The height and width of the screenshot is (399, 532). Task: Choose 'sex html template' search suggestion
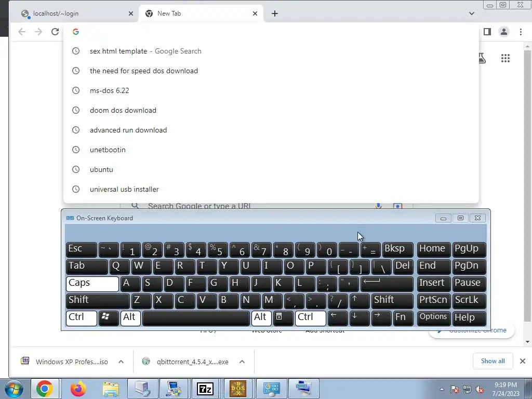[271, 51]
